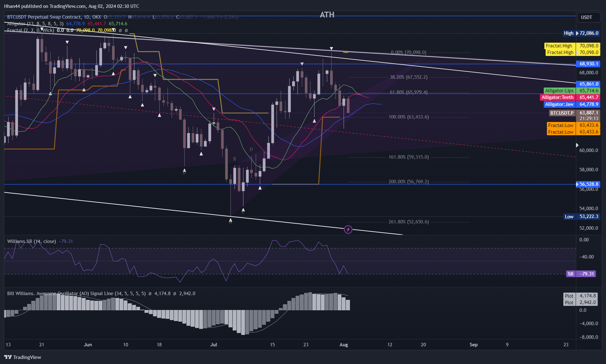Click the Alligator:Jaw price label
The width and height of the screenshot is (606, 364).
pos(572,104)
